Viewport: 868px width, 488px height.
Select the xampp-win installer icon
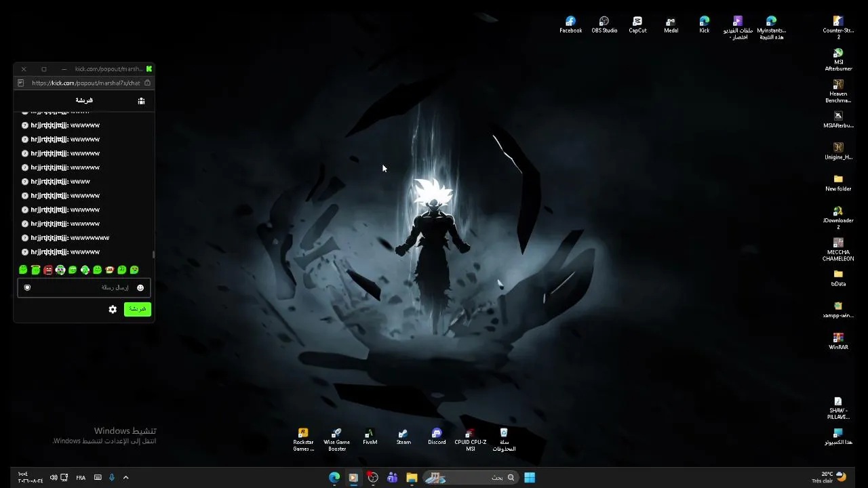[838, 310]
